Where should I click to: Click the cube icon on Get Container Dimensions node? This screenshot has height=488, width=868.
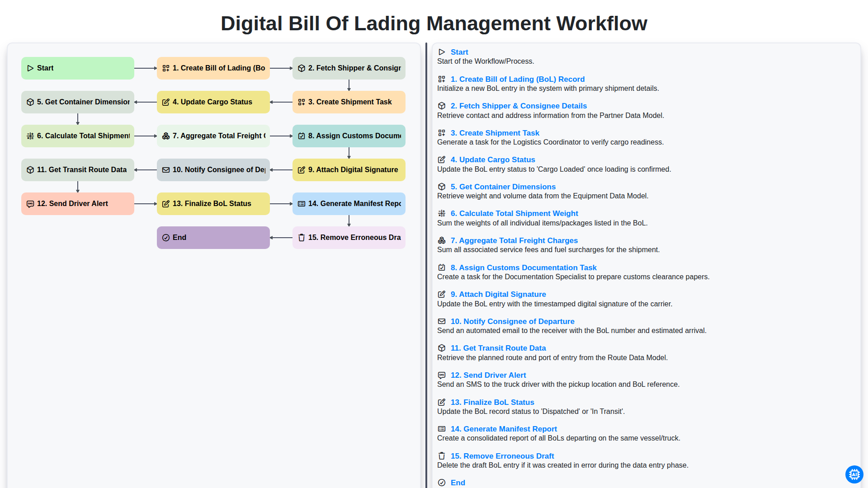pos(30,102)
